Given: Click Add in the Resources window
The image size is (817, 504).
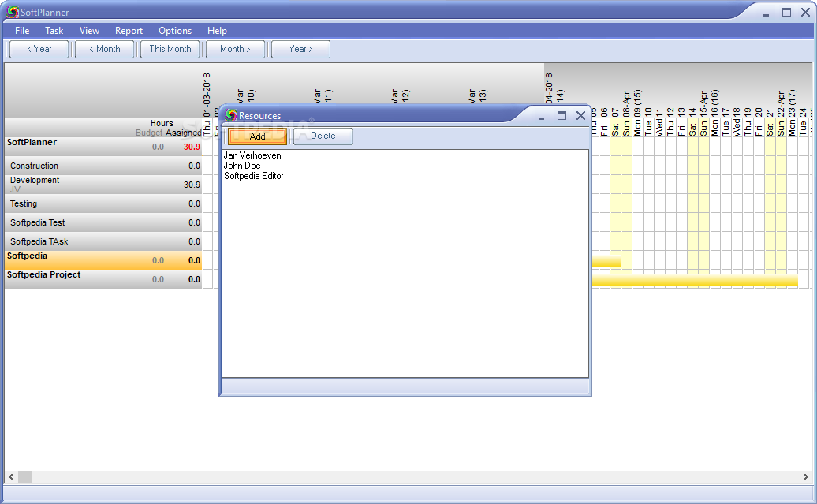Looking at the screenshot, I should (x=257, y=136).
